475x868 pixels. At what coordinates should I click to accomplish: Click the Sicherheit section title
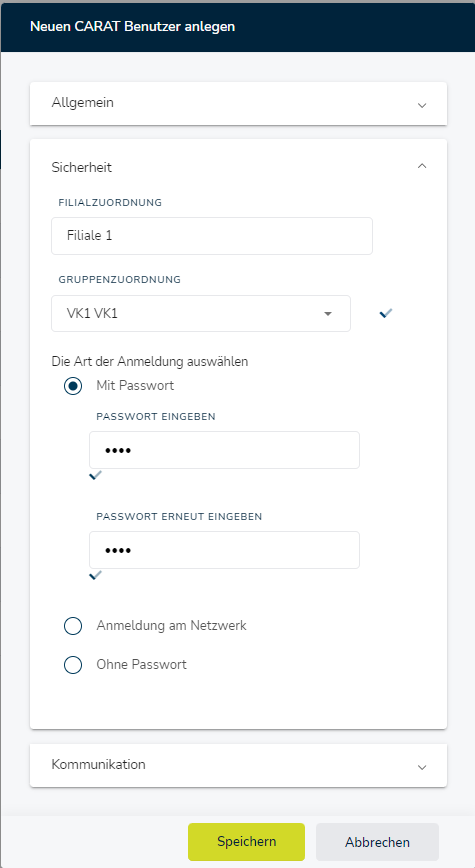[82, 167]
